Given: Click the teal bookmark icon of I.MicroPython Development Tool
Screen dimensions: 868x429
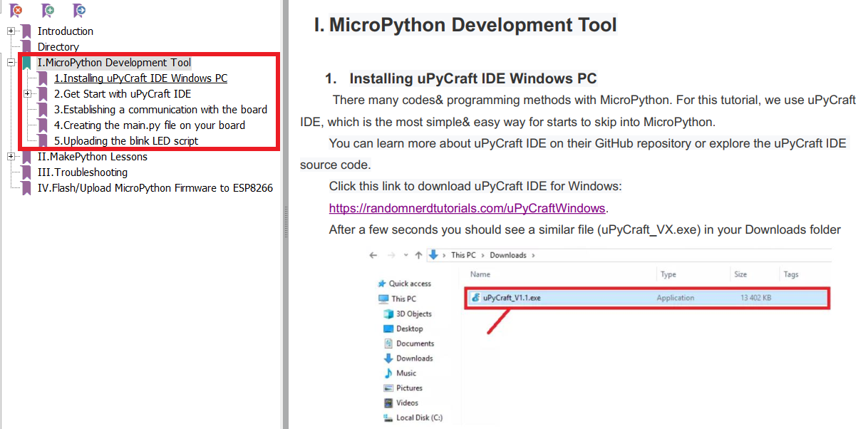Looking at the screenshot, I should click(x=26, y=63).
